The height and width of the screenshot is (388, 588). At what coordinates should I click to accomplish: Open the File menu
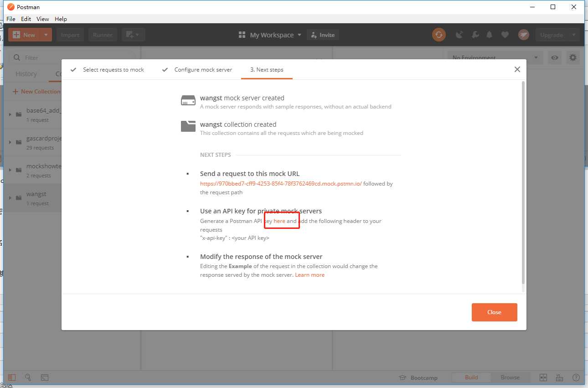(x=10, y=19)
